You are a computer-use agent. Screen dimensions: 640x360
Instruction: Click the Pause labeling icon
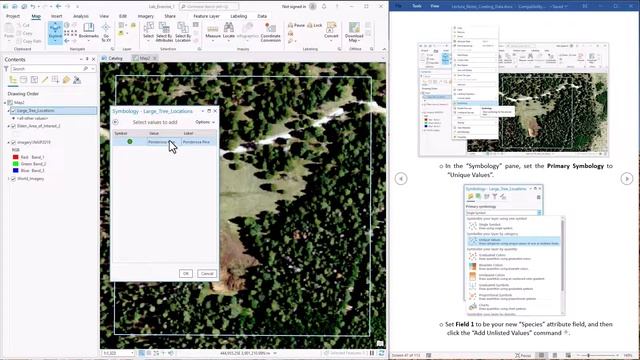296,25
